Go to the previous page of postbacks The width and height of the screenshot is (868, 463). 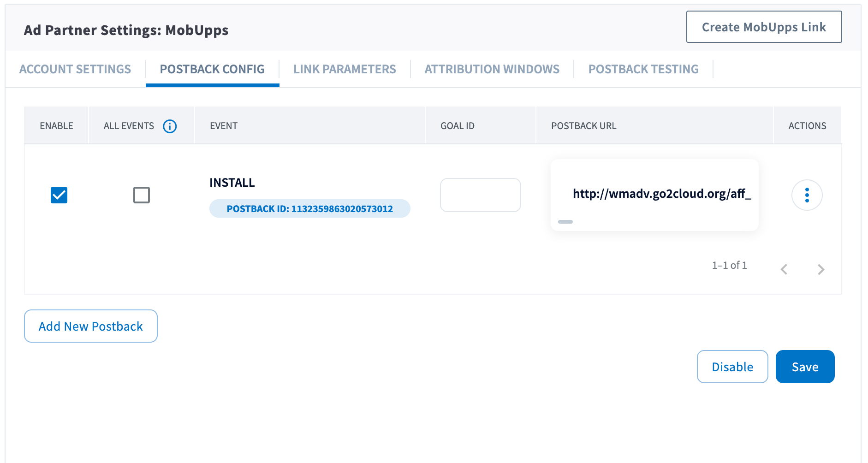click(784, 269)
